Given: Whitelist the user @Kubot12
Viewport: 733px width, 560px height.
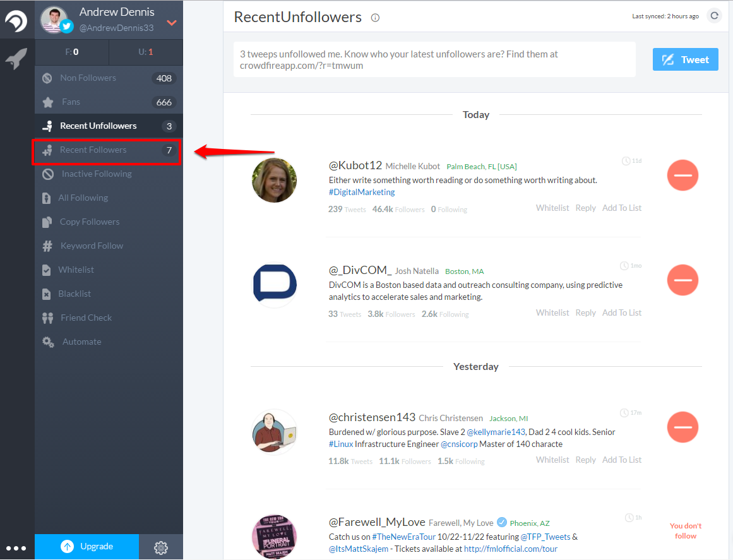Looking at the screenshot, I should pyautogui.click(x=552, y=207).
